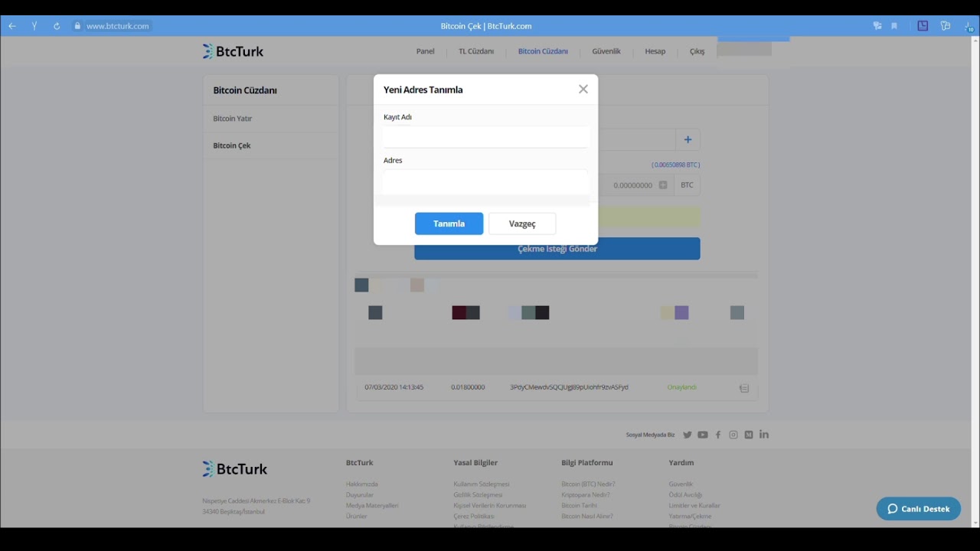Image resolution: width=980 pixels, height=551 pixels.
Task: Open the Facebook social icon
Action: 718,435
